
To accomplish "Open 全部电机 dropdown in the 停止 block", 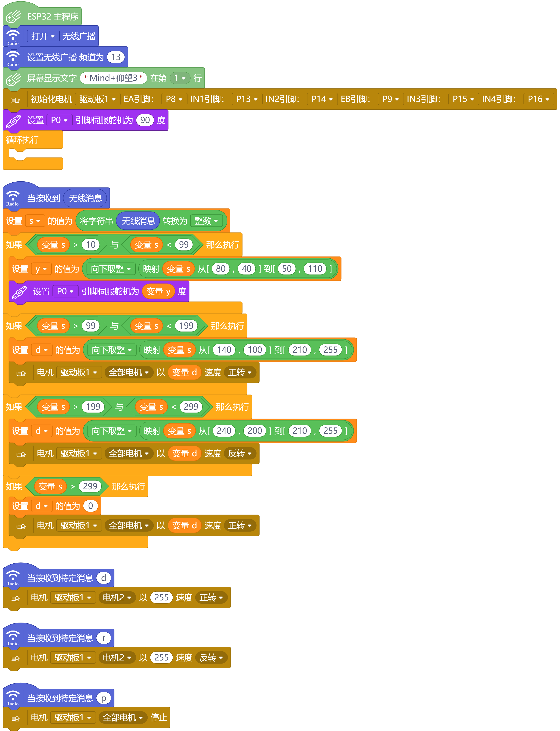I will click(123, 718).
